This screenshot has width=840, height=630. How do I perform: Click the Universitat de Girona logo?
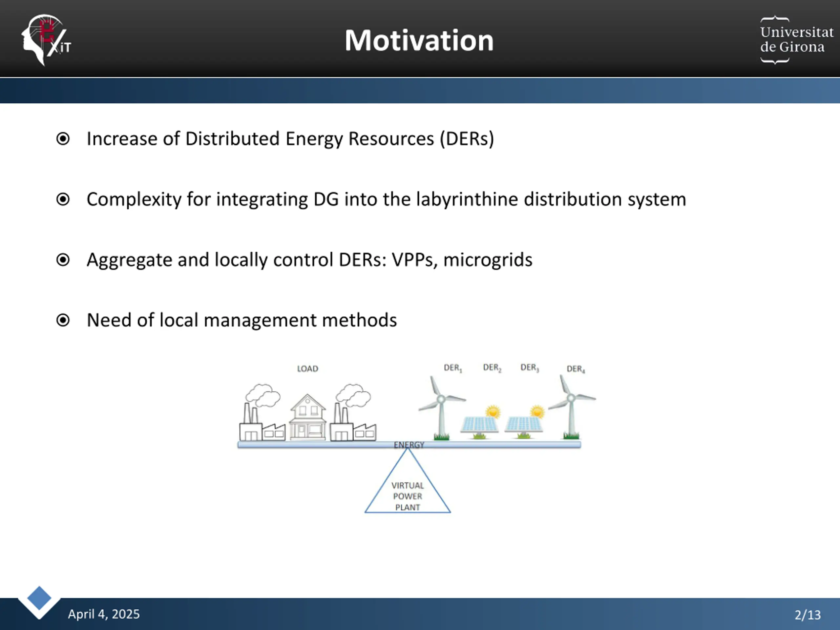coord(796,40)
